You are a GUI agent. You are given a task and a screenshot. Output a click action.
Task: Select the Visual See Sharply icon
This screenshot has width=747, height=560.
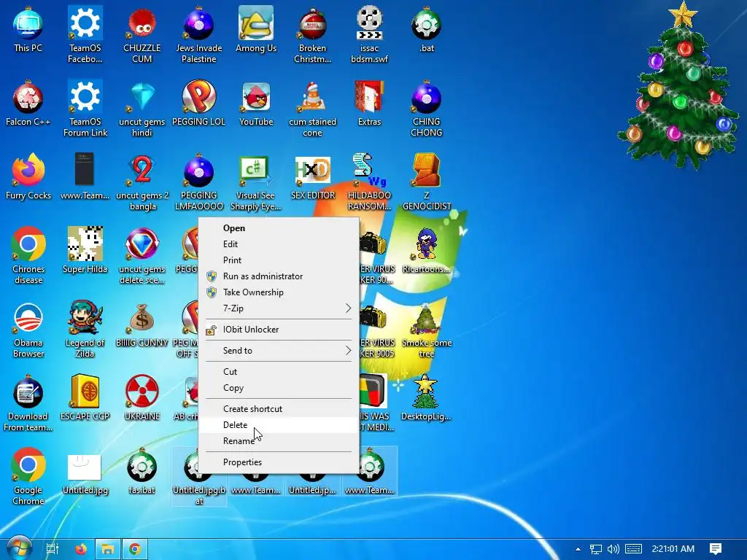(256, 182)
